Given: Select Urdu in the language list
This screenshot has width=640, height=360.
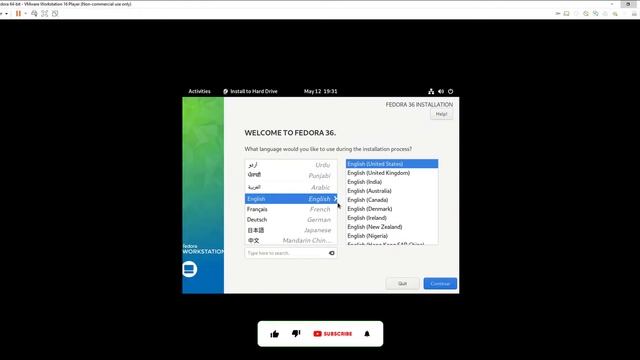Looking at the screenshot, I should [x=291, y=164].
